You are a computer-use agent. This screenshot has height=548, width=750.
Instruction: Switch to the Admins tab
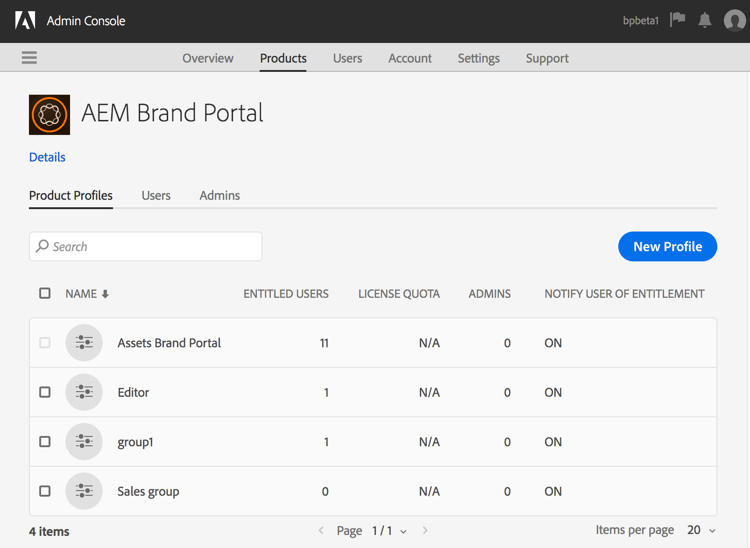coord(220,195)
